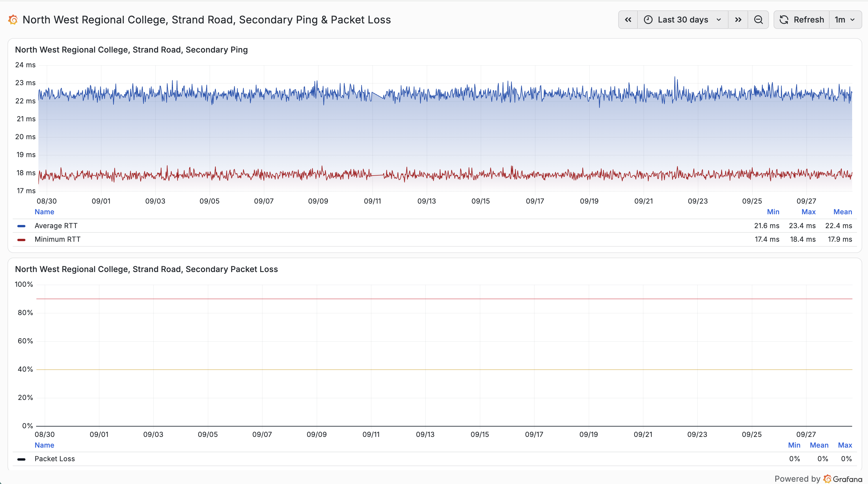Open the Secondary Ping panel title menu
Viewport: 868px width, 484px height.
click(x=131, y=50)
